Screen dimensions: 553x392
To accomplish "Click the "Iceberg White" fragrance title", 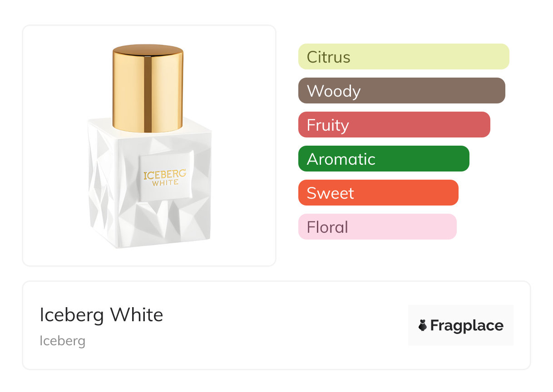I will tap(101, 314).
